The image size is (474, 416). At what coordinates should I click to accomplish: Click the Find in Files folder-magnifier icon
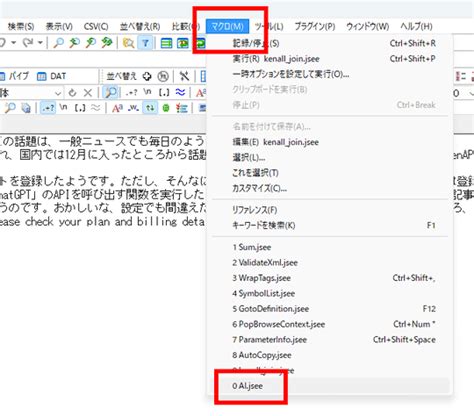[x=128, y=43]
